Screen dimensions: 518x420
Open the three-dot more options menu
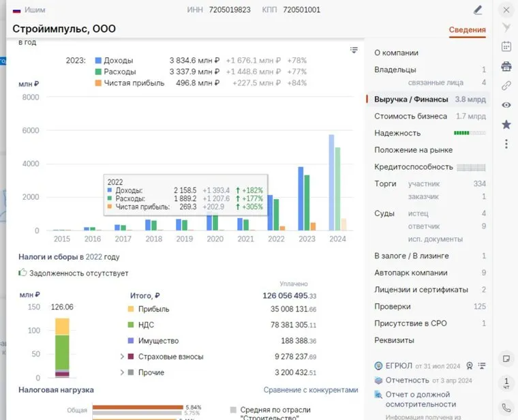pos(506,144)
